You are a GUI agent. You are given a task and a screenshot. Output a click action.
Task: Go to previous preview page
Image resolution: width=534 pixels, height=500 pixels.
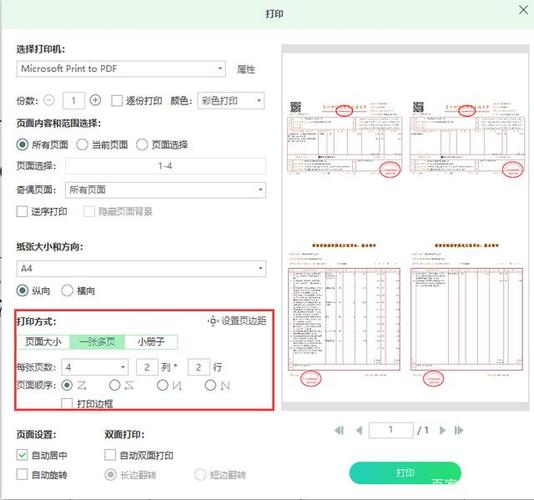point(359,431)
